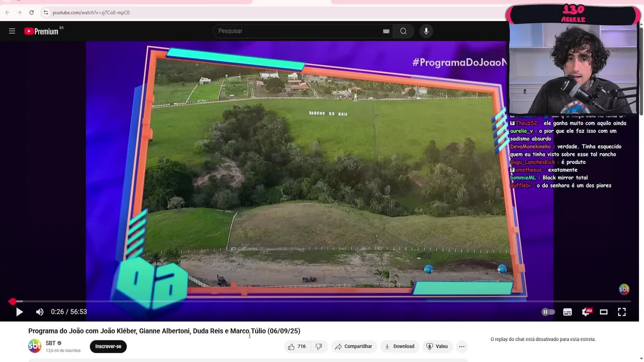
Task: Share the video via Compartilhar
Action: 354,346
